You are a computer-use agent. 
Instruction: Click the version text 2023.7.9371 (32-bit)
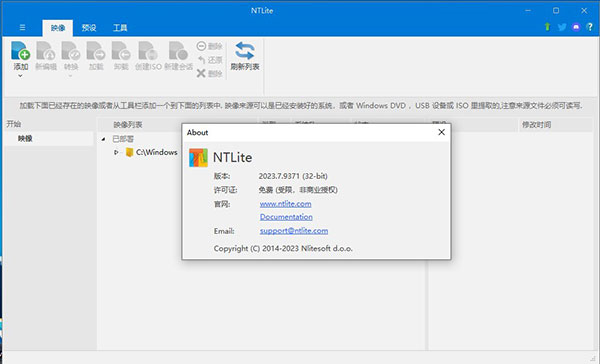pos(293,176)
